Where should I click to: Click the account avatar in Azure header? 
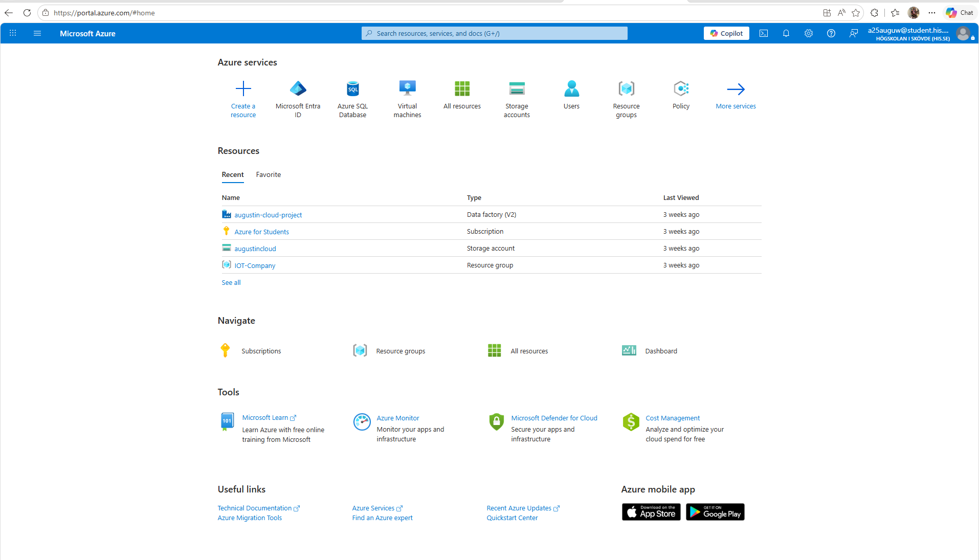pyautogui.click(x=963, y=34)
